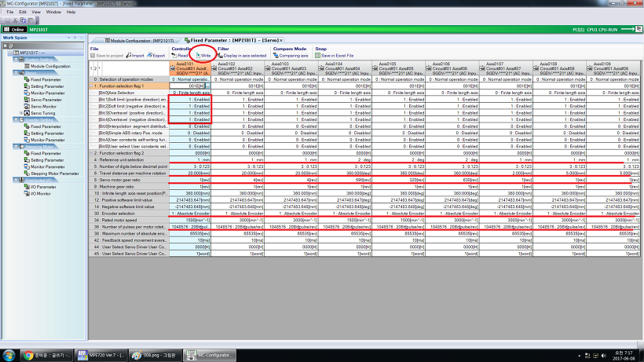644x362 pixels.
Task: Click the ellipsis button in Axis0101 flag 1 cell
Action: tap(208, 86)
